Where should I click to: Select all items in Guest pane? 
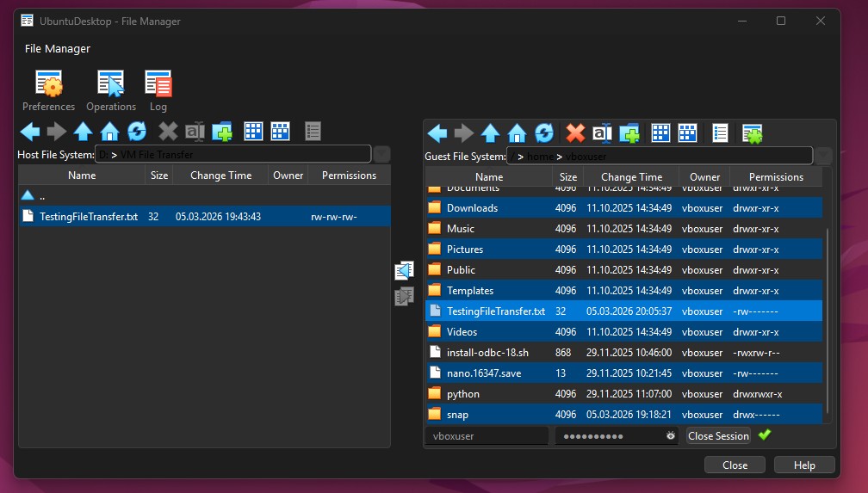661,133
